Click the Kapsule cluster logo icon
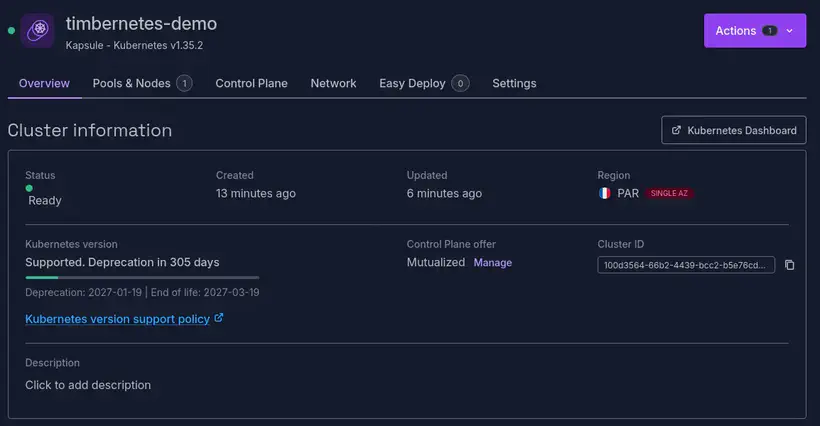Viewport: 820px width, 426px height. tap(37, 30)
